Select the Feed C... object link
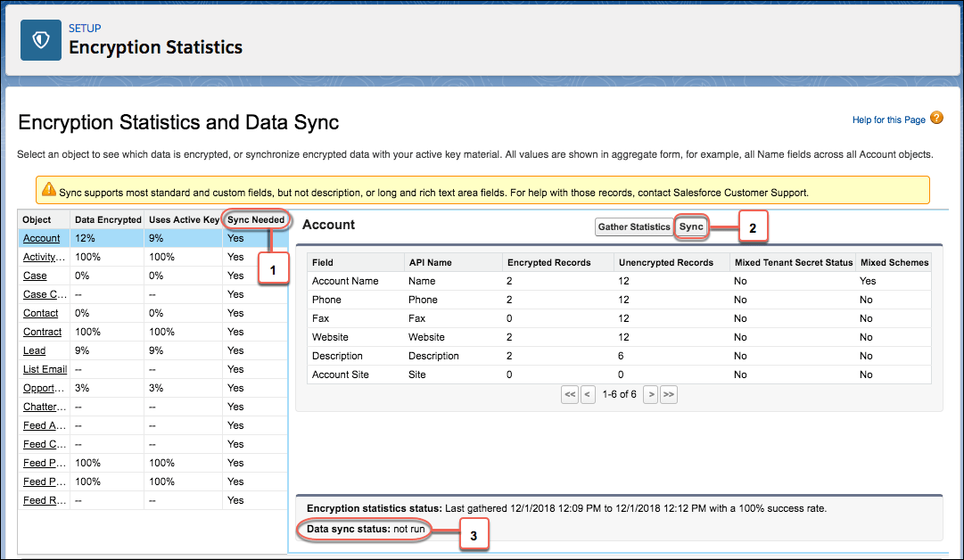964x560 pixels. tap(45, 444)
